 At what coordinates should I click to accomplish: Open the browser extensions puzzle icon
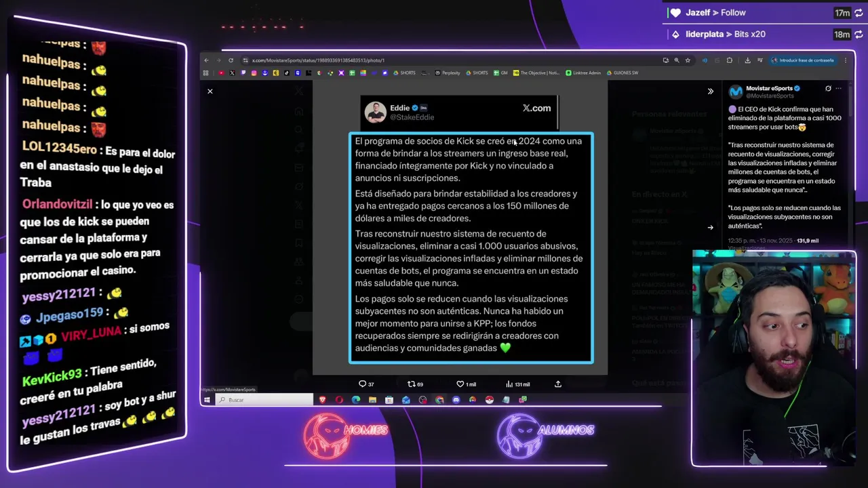tap(730, 60)
